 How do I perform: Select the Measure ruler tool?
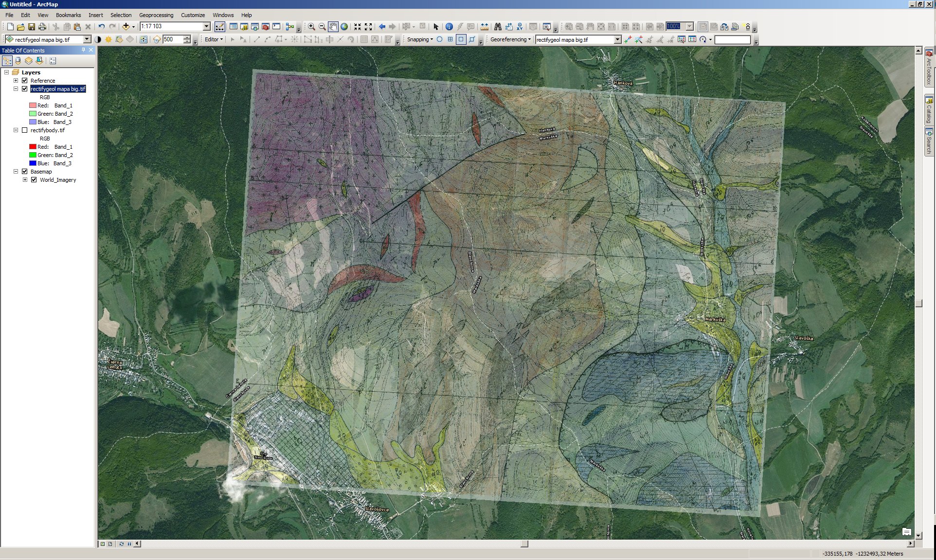click(484, 27)
